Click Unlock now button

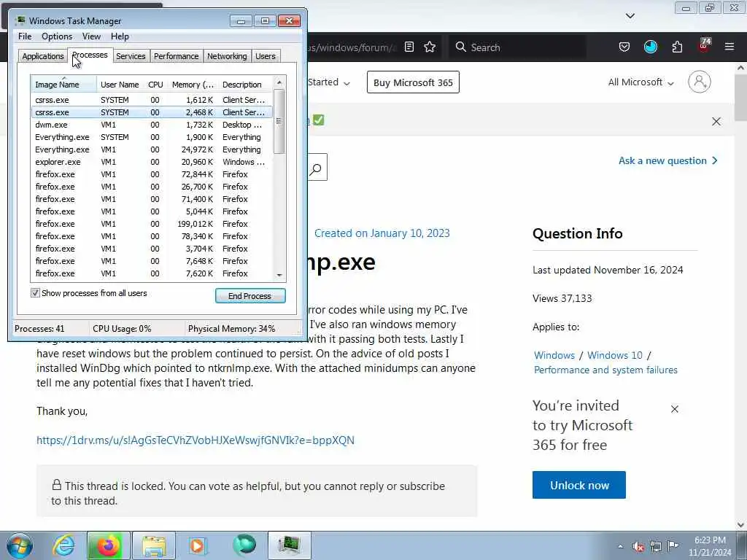578,485
